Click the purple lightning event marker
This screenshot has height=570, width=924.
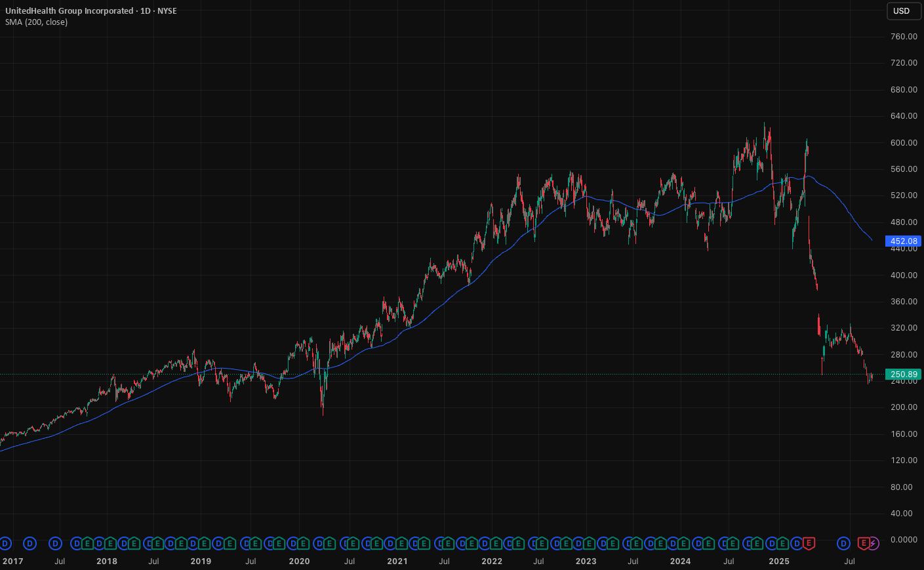[x=874, y=543]
